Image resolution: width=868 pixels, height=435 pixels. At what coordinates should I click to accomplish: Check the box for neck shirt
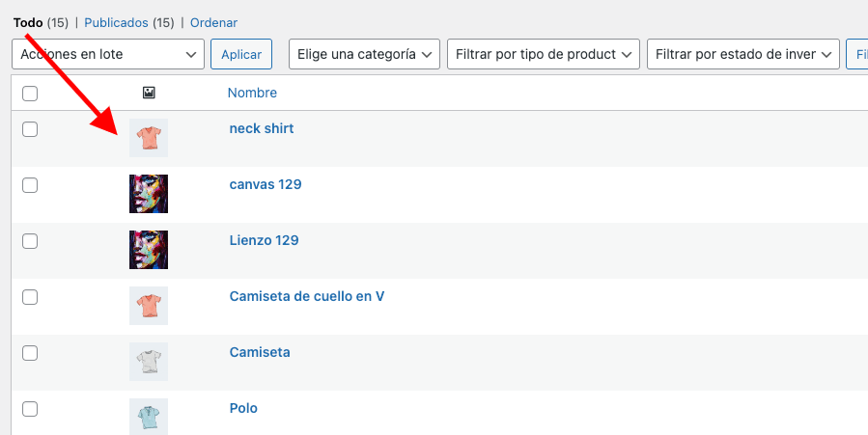pos(30,129)
